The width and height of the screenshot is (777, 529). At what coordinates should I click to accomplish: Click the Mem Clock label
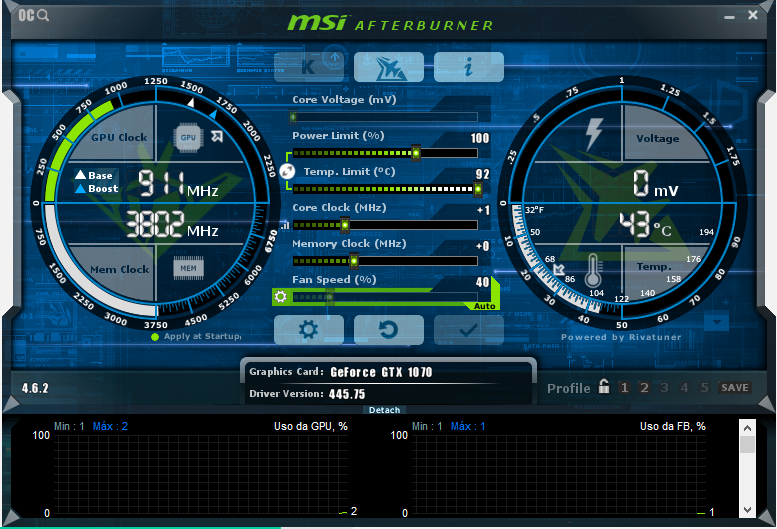point(119,269)
